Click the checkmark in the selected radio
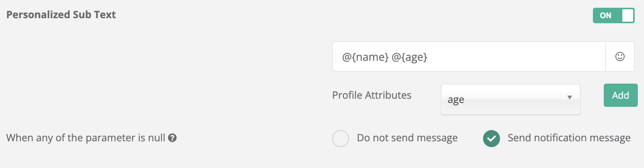This screenshot has width=644, height=168. pos(491,139)
